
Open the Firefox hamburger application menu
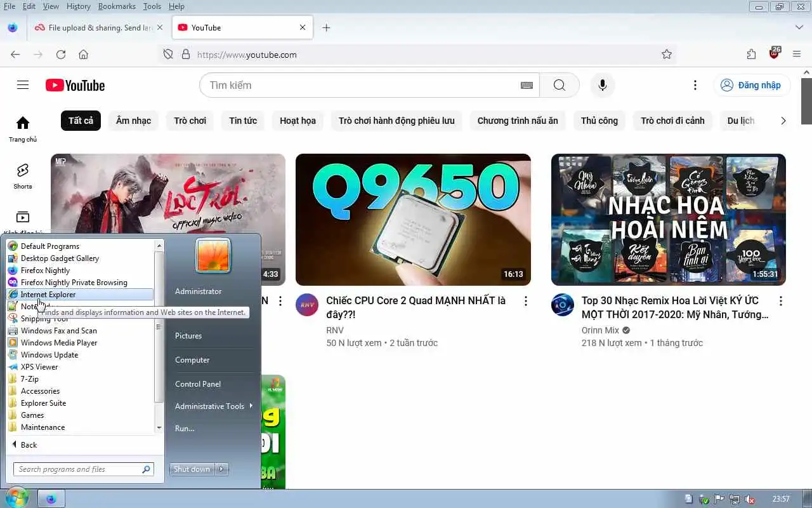(x=797, y=55)
